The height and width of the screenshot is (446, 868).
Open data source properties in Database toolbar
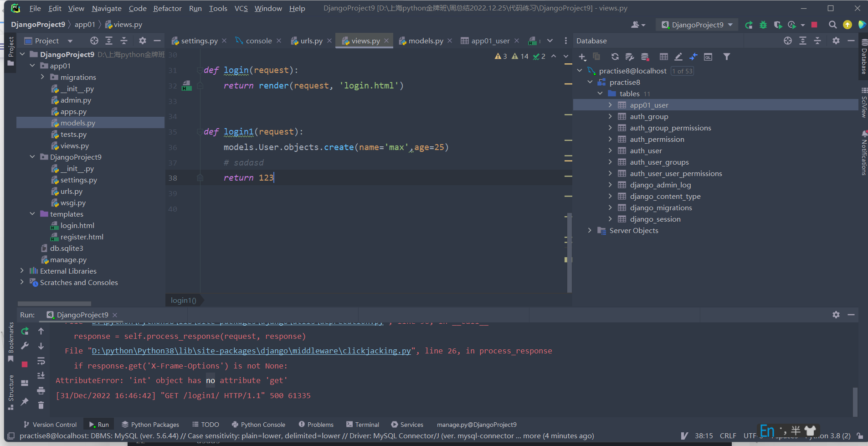click(630, 57)
